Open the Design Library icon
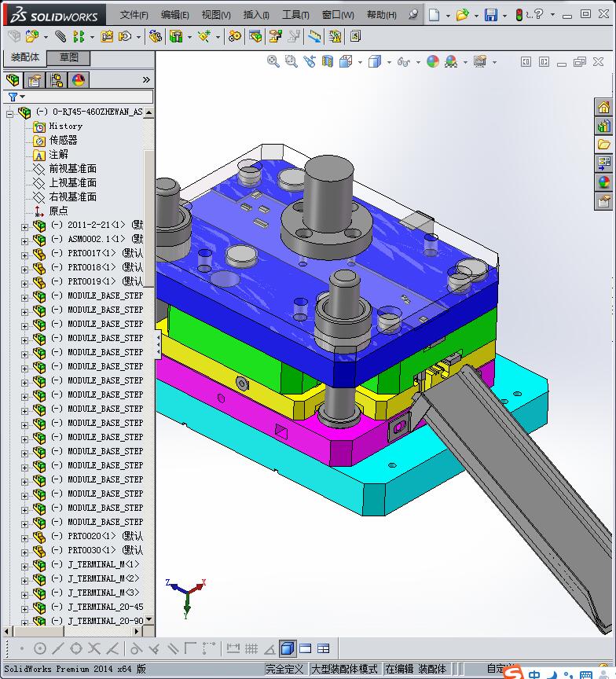This screenshot has height=679, width=616. pyautogui.click(x=603, y=126)
